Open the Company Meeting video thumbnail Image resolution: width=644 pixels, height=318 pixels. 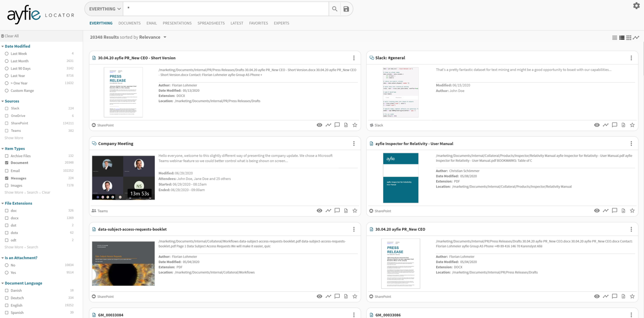(x=123, y=178)
